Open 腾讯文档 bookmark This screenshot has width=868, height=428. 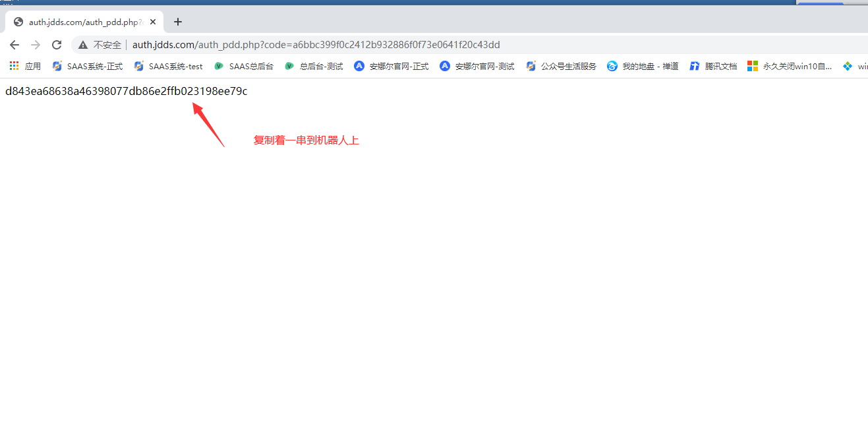tap(714, 66)
